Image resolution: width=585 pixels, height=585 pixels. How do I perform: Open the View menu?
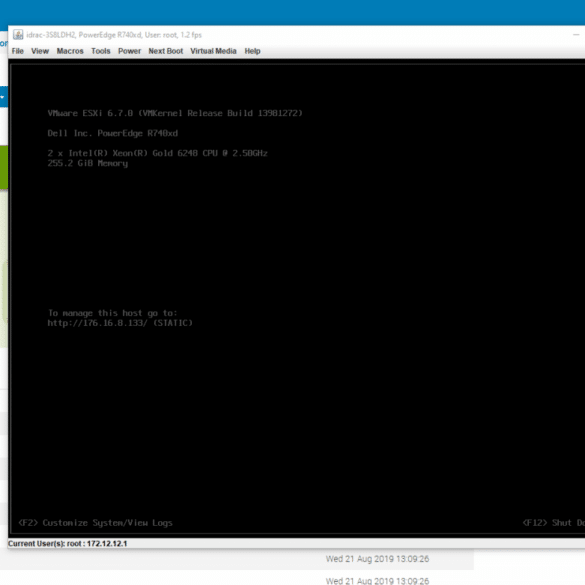(x=40, y=51)
